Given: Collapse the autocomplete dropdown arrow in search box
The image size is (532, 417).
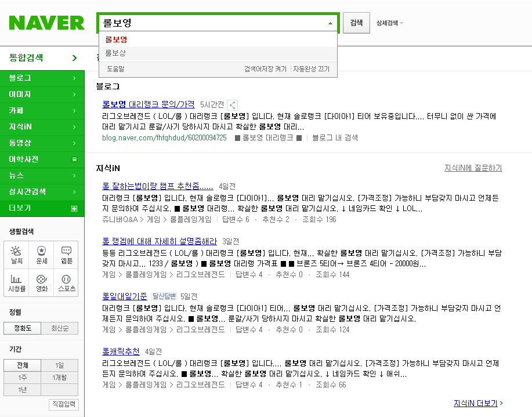Looking at the screenshot, I should 330,23.
